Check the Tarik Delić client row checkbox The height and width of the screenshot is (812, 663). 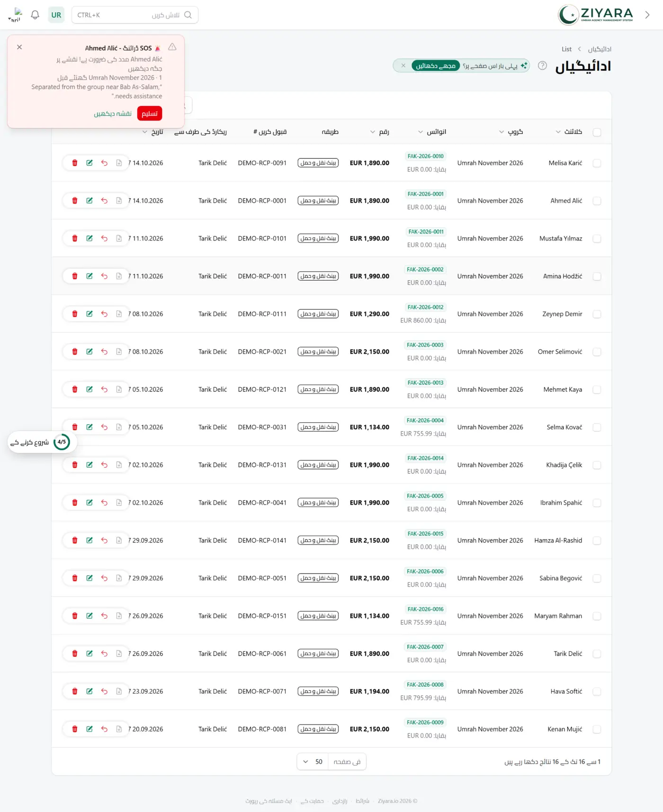597,654
